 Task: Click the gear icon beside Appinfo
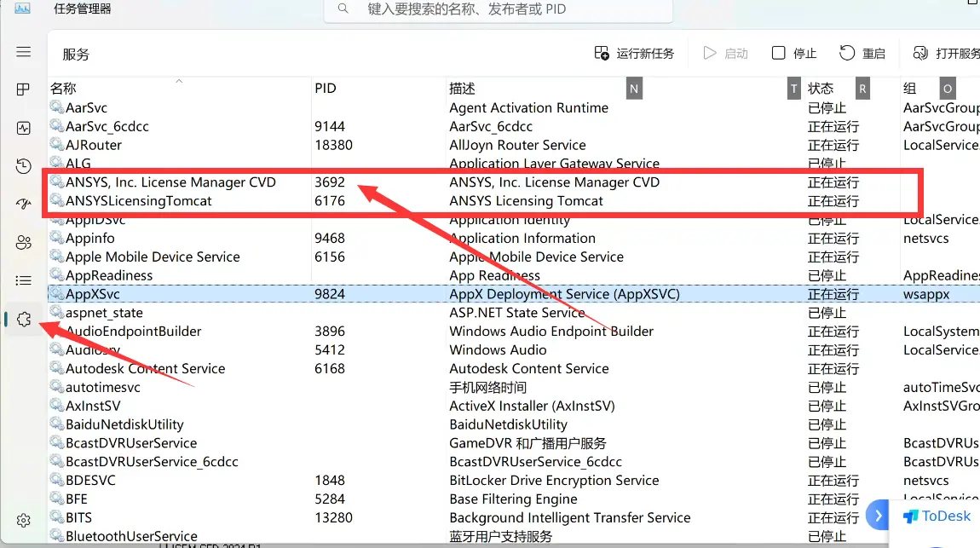56,238
